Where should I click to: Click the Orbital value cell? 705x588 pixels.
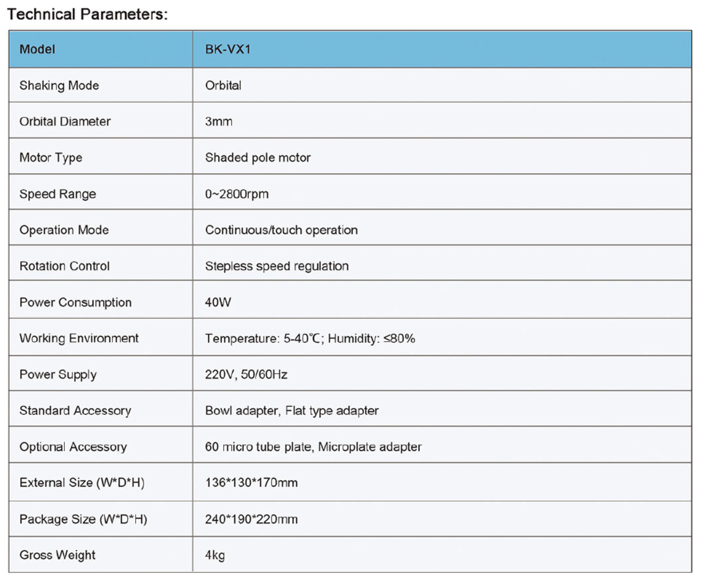pyautogui.click(x=223, y=85)
